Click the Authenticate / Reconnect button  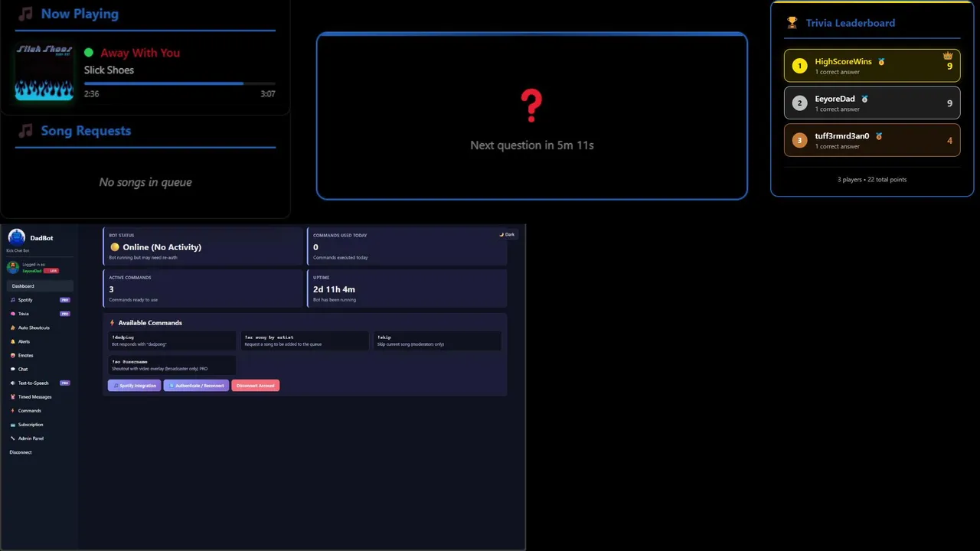[196, 386]
